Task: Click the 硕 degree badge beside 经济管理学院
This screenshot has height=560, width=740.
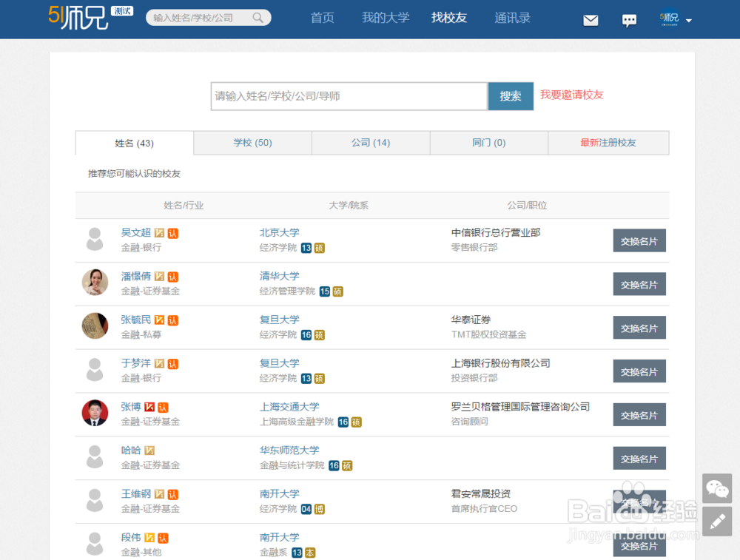Action: click(340, 291)
